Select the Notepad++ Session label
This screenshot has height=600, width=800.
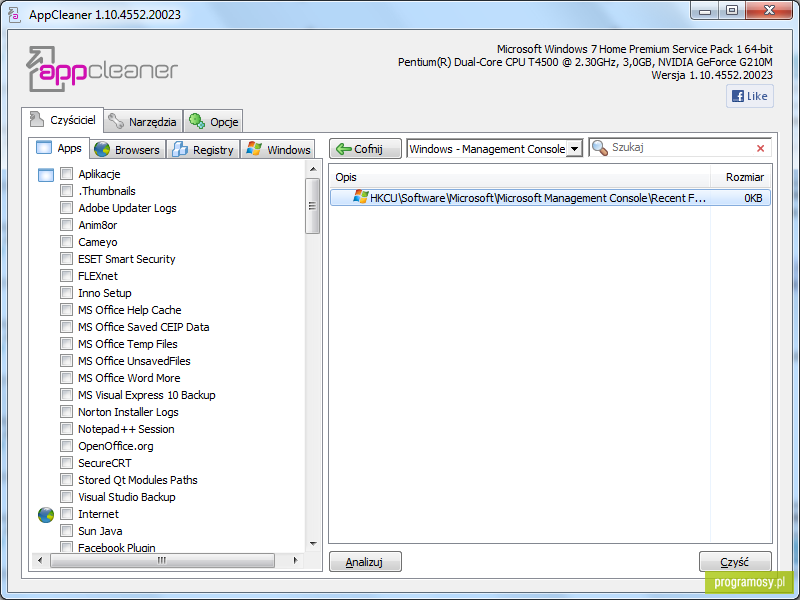click(x=126, y=429)
